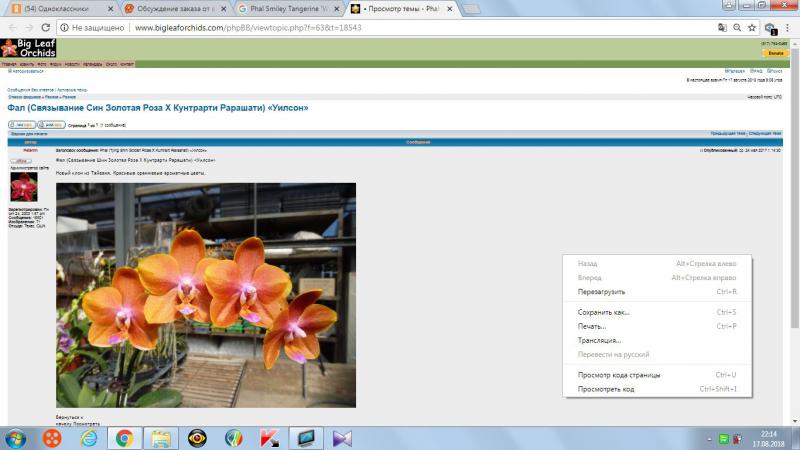Open the Chrome three-dot menu
The height and width of the screenshot is (450, 800).
pos(790,28)
